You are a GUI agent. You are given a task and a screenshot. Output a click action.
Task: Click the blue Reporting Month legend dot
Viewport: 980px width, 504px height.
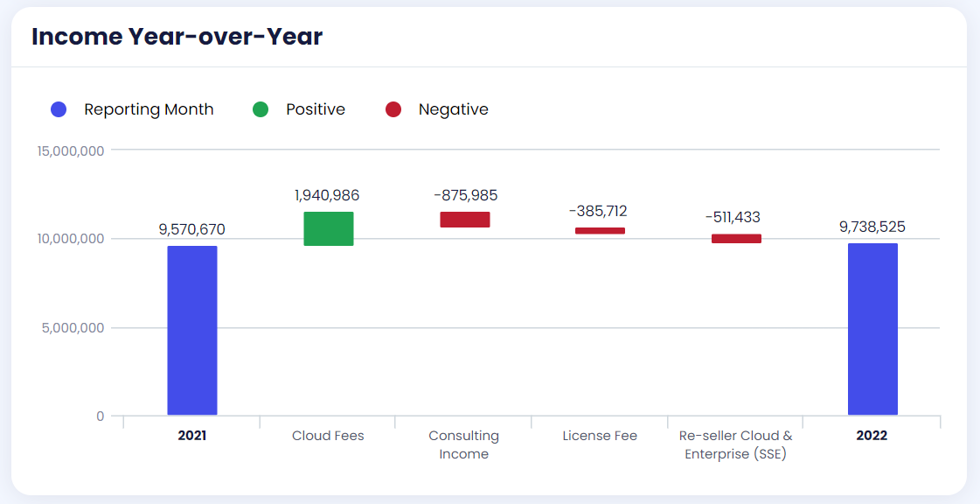[x=59, y=109]
